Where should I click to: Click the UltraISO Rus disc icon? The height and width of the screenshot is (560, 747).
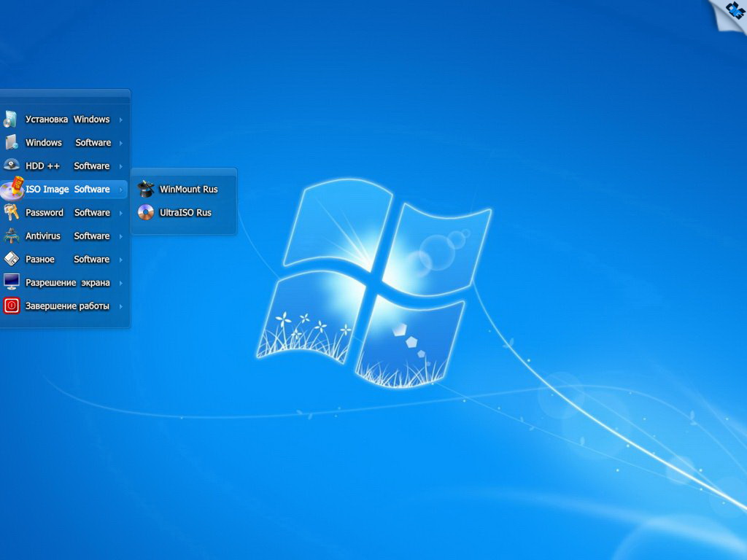coord(146,212)
